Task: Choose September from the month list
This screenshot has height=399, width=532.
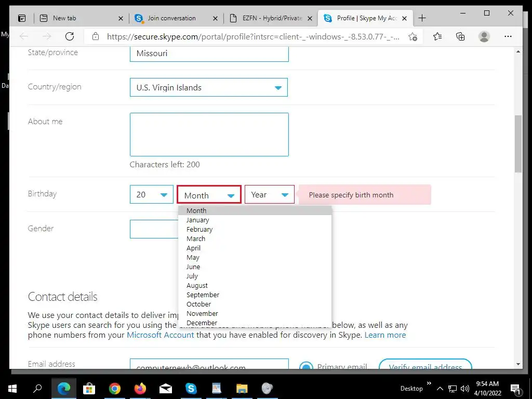Action: click(x=255, y=295)
